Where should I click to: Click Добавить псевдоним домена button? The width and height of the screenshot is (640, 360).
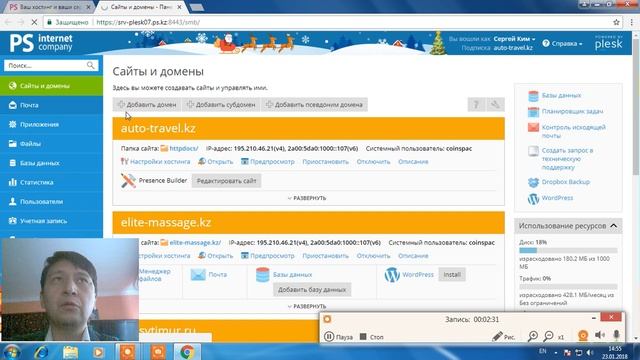point(314,104)
